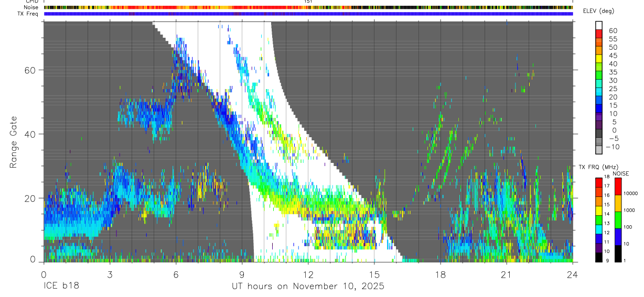This screenshot has height=297, width=644.
Task: Click the white top segment of ELEV color bar
Action: click(599, 25)
